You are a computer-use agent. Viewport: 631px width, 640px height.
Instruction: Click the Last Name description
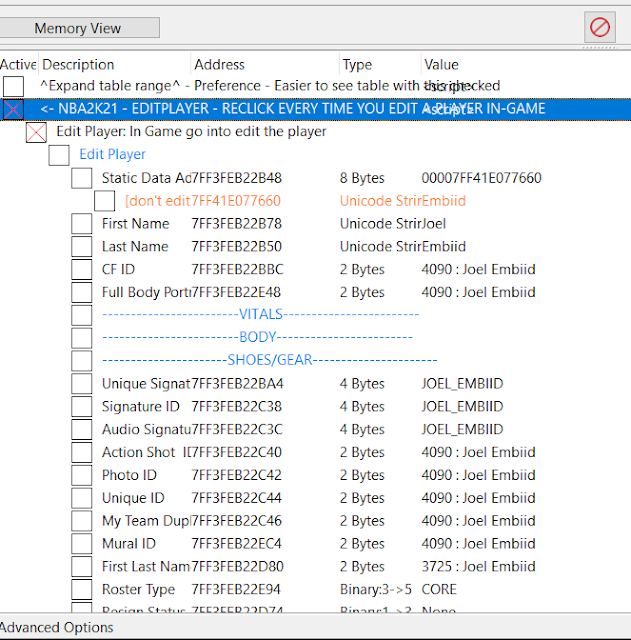[135, 247]
